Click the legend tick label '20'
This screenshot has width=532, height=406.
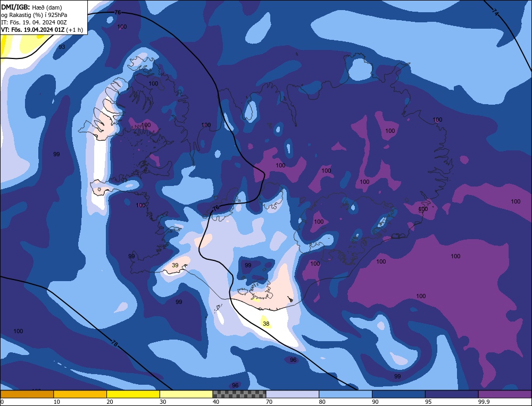coord(110,402)
